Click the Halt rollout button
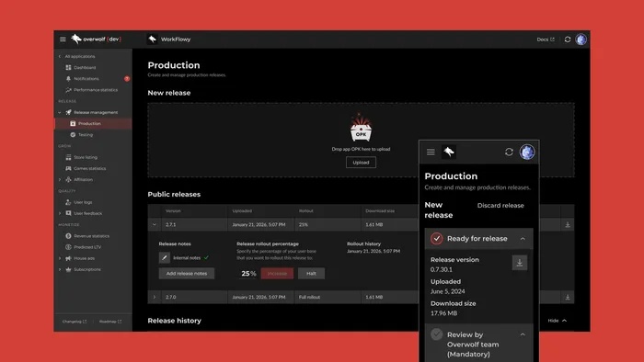This screenshot has width=644, height=362. point(311,274)
